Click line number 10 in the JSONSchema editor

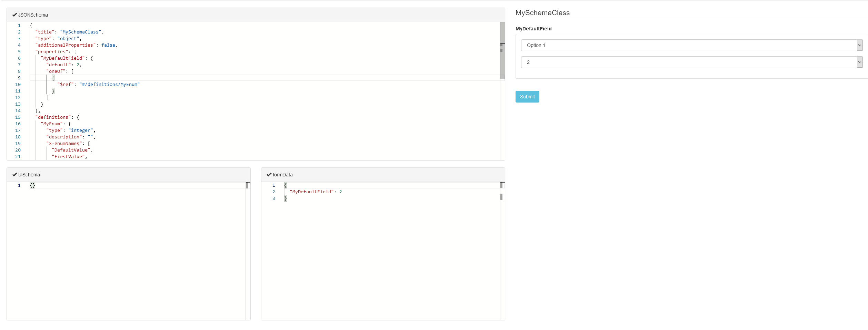click(x=18, y=84)
